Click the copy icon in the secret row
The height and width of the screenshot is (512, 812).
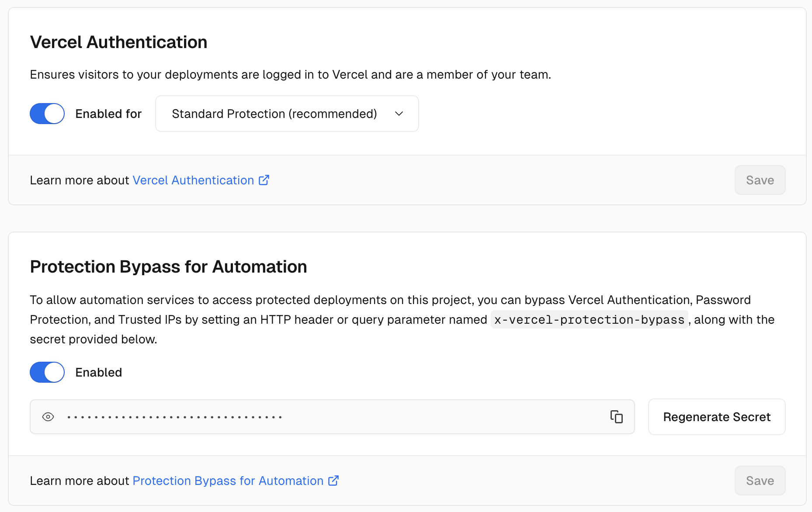point(617,417)
